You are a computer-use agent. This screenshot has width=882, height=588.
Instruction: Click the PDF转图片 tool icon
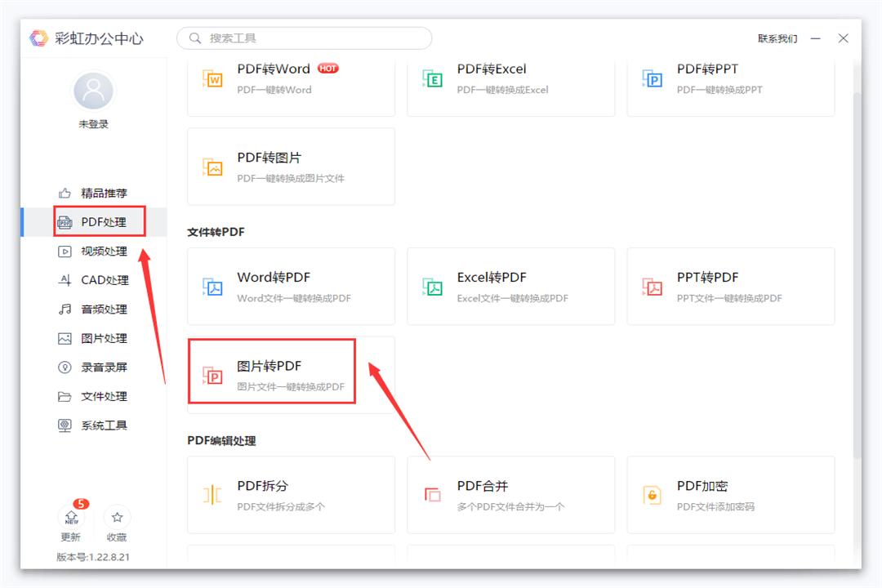click(214, 166)
